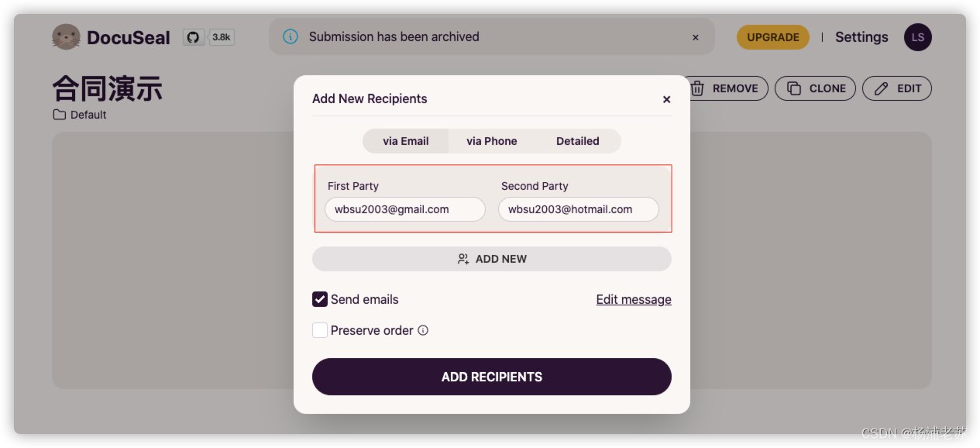Screen dimensions: 980x448
Task: Click the ADD NEW recipient button
Action: click(492, 259)
